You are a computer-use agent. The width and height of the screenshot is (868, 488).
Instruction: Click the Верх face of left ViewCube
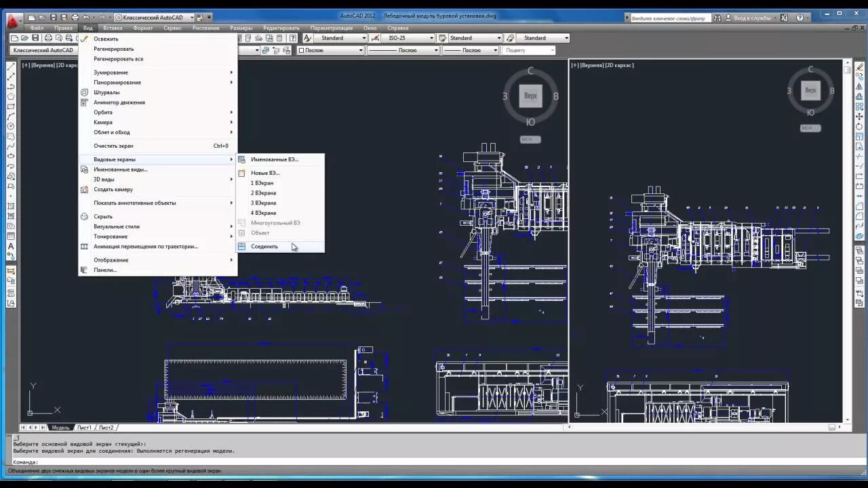530,96
